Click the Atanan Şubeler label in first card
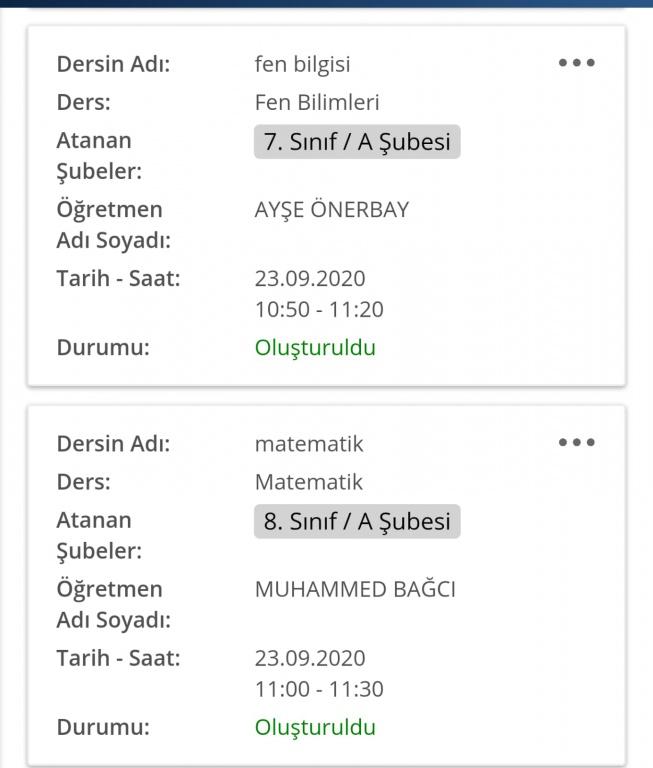653x768 pixels. pyautogui.click(x=99, y=156)
